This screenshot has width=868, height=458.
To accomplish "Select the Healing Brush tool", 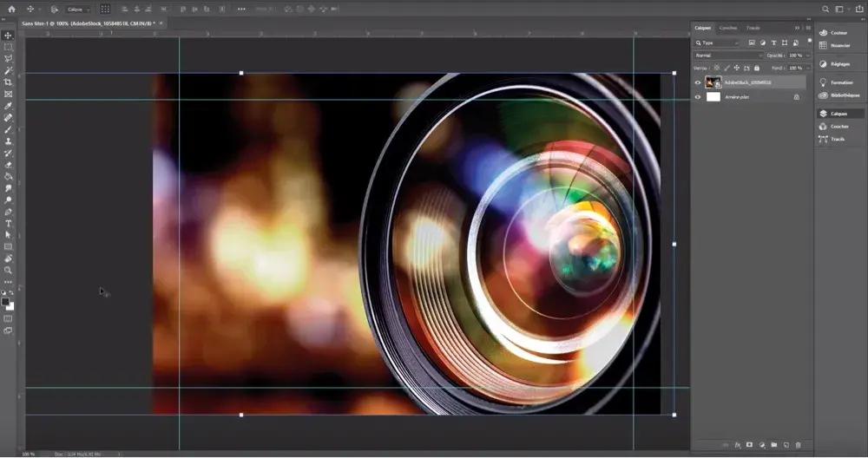I will [x=8, y=118].
